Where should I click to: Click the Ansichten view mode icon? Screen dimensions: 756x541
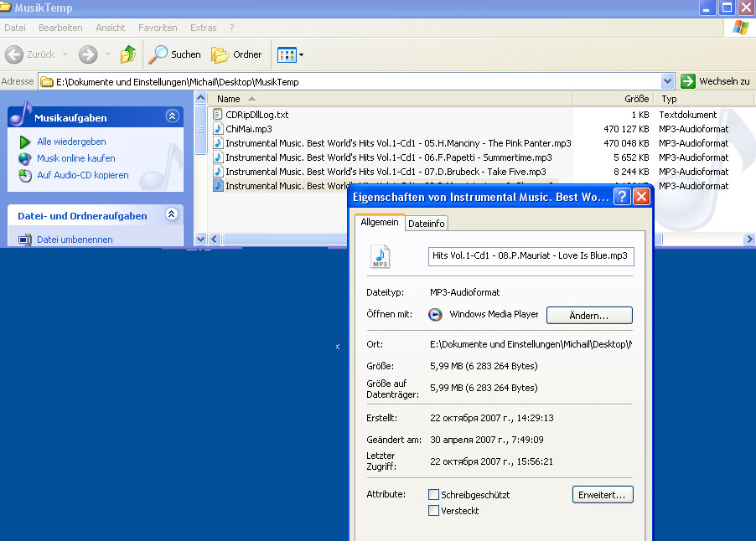click(287, 54)
